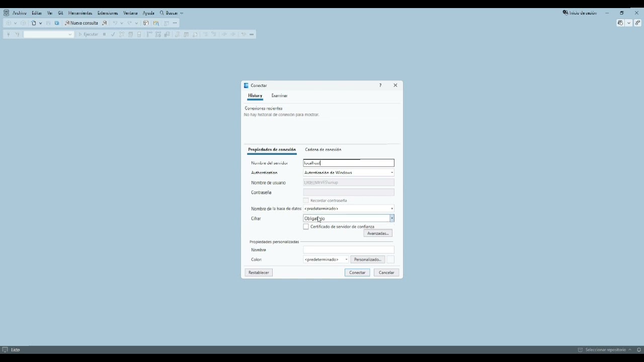The image size is (644, 362).
Task: Click the Nueva consulta button
Action: (82, 23)
